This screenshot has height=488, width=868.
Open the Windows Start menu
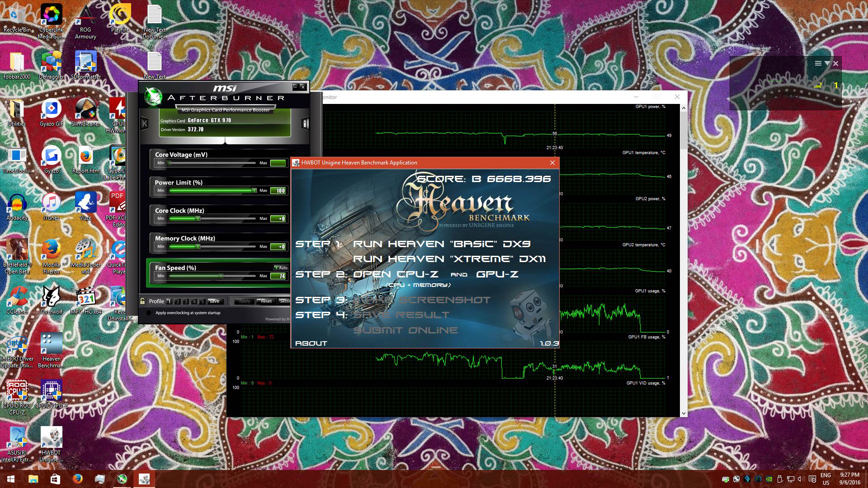pyautogui.click(x=11, y=479)
